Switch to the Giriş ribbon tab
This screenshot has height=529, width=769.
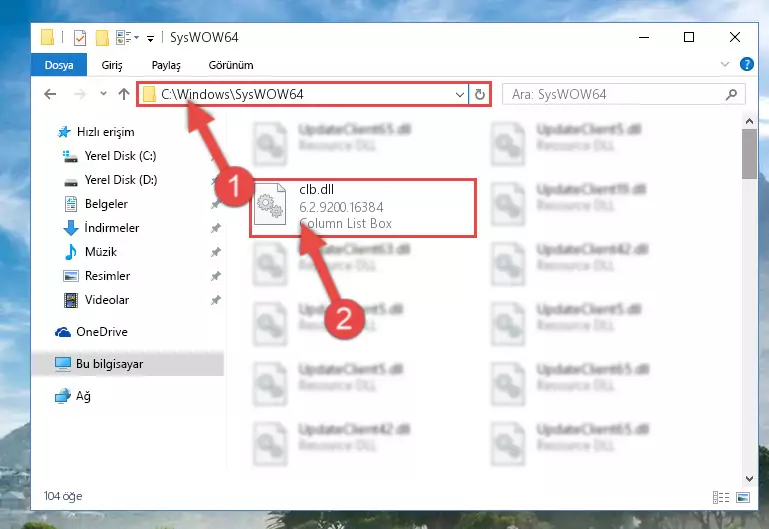[112, 65]
